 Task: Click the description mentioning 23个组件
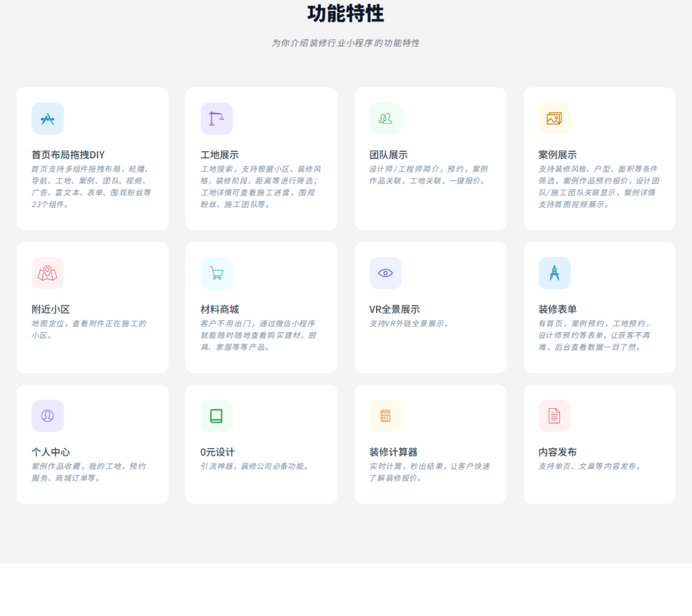[x=92, y=187]
